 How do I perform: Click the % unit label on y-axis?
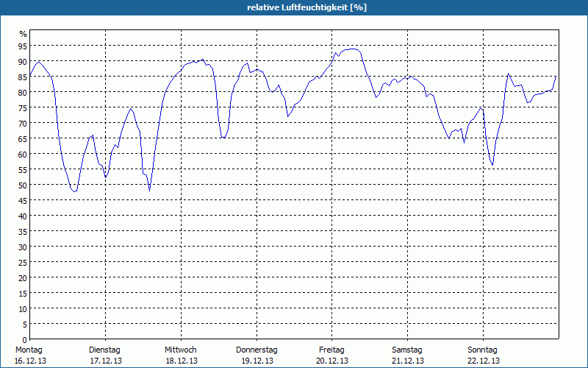pyautogui.click(x=23, y=34)
